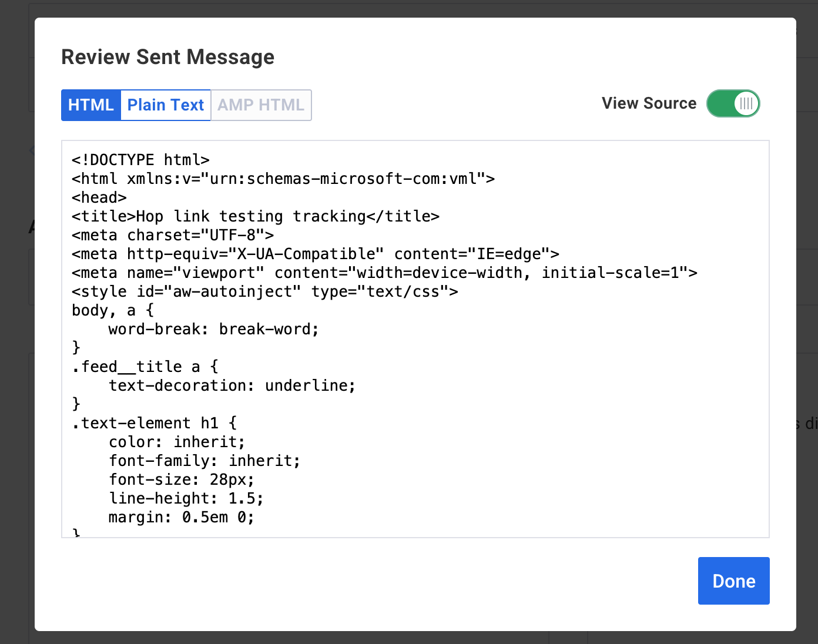
Task: Click the Done button
Action: pyautogui.click(x=733, y=581)
